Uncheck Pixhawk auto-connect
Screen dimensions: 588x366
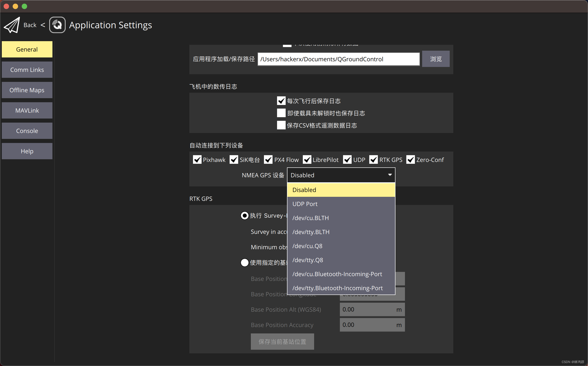(197, 159)
